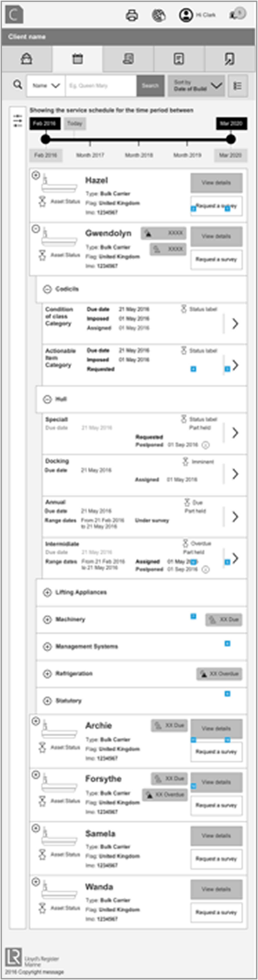Click XX Overdue badge on Refrigeration
Viewport: 258px width, 980px height.
tap(219, 674)
